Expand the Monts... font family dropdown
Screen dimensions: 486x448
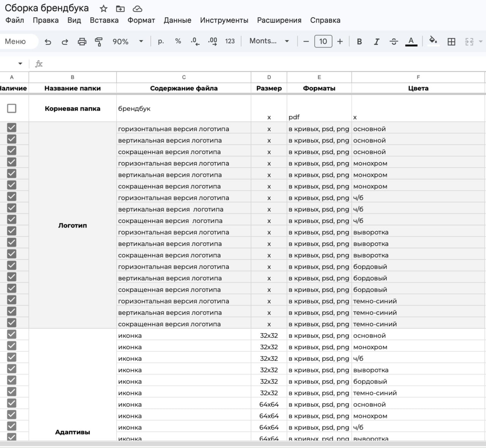pos(269,41)
